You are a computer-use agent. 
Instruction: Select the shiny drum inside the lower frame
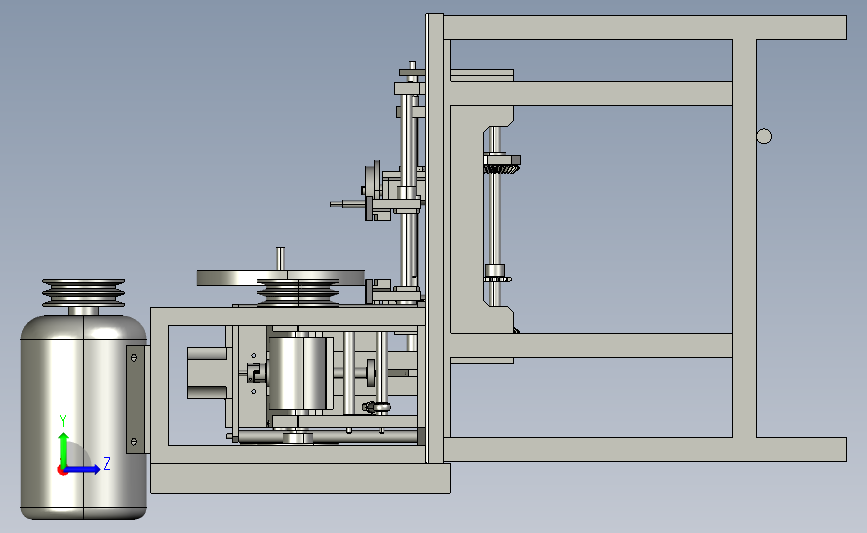coord(299,373)
